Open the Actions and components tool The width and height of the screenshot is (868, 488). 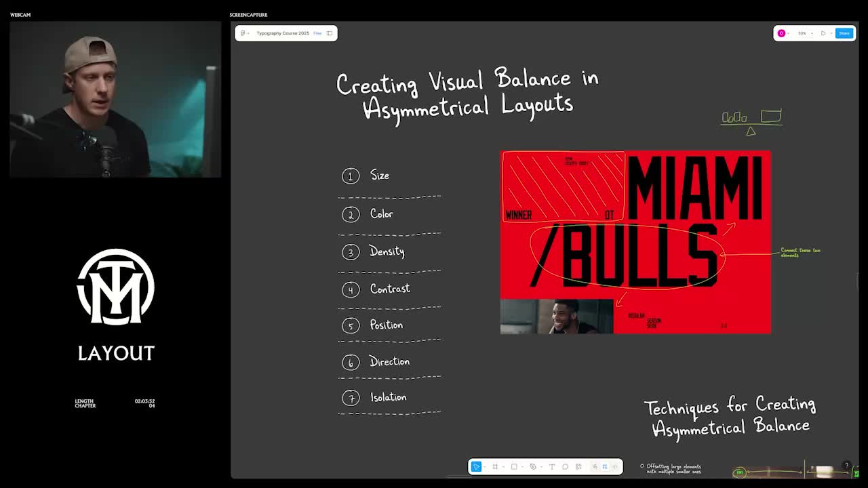point(578,466)
